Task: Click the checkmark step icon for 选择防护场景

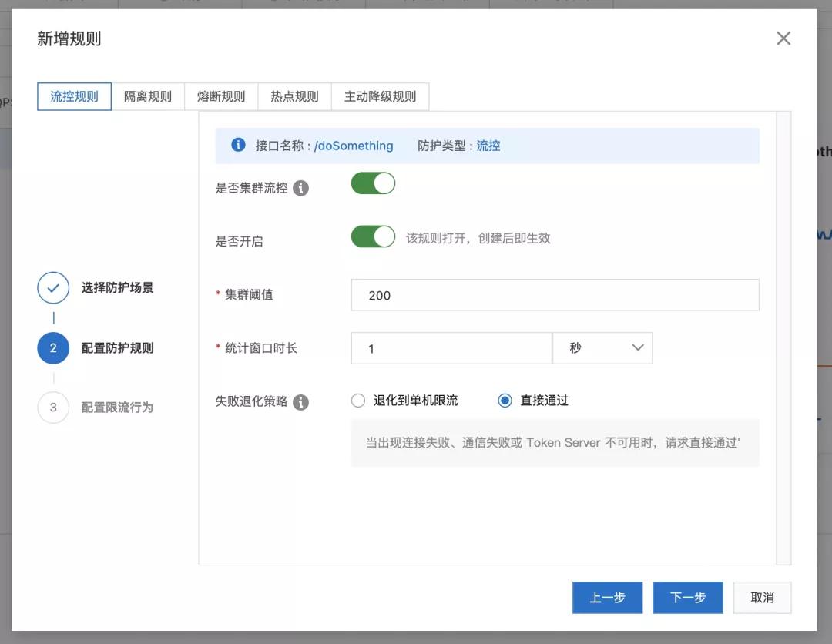Action: (53, 288)
